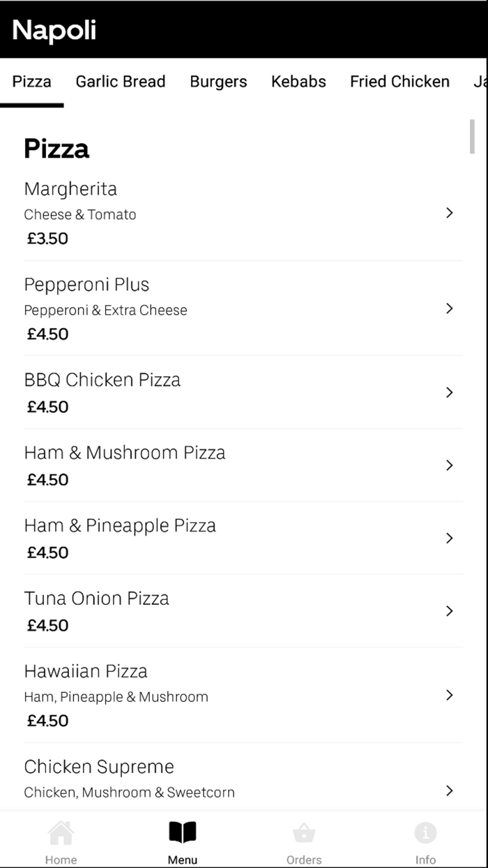Open Orders via the basket icon

[x=304, y=835]
